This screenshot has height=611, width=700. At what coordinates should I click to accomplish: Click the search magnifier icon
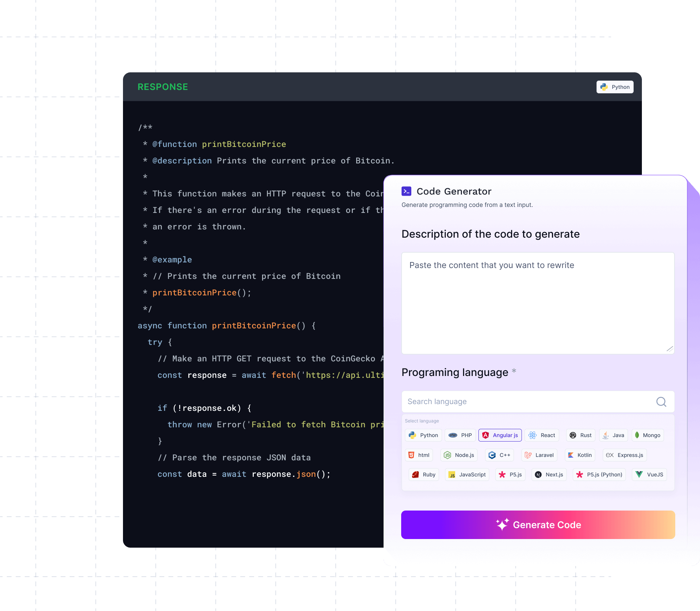(661, 402)
